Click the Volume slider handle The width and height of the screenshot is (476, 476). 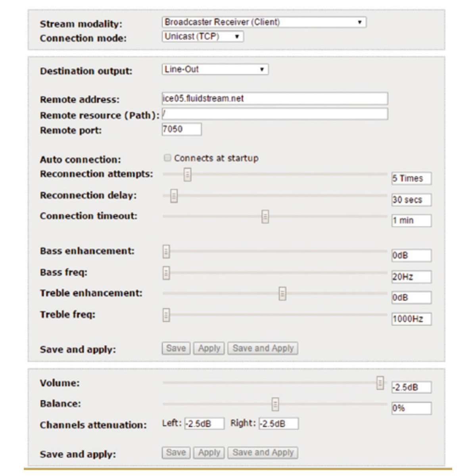(x=380, y=383)
